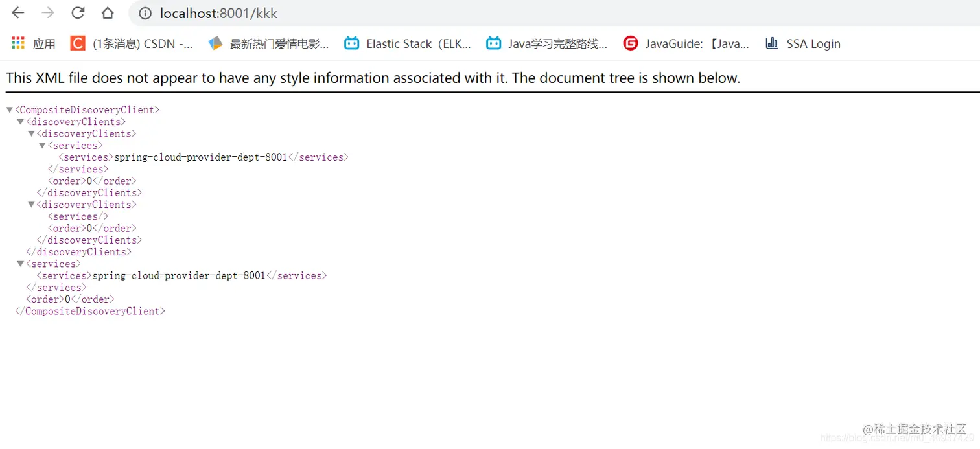Open the 最新热门爱情电影 bookmark
The width and height of the screenshot is (980, 449).
pos(268,43)
